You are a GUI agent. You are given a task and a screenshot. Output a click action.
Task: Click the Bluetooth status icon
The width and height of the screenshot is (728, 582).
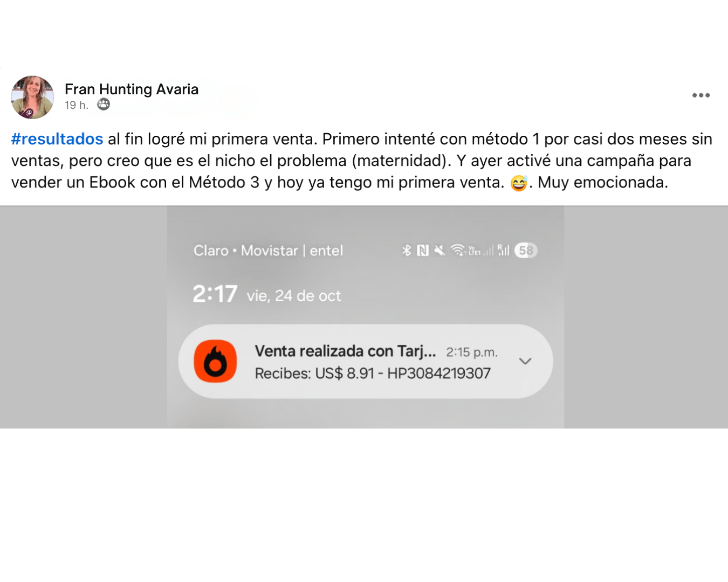click(407, 250)
